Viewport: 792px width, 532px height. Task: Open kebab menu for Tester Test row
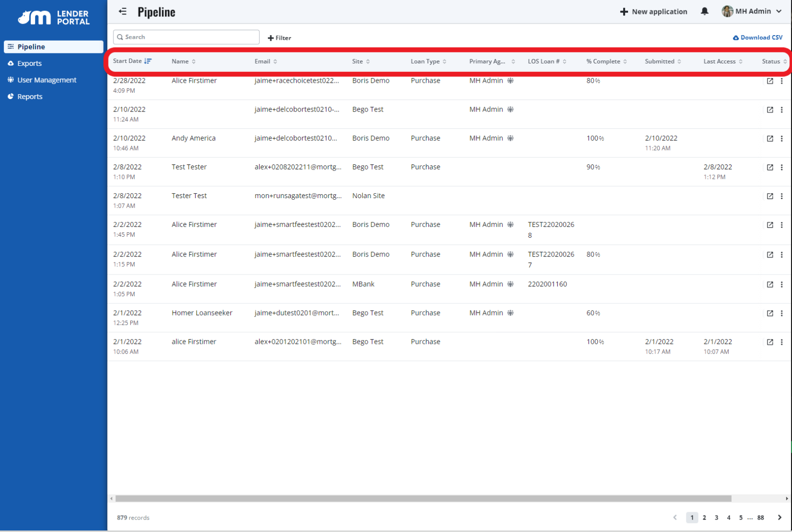[x=782, y=196]
